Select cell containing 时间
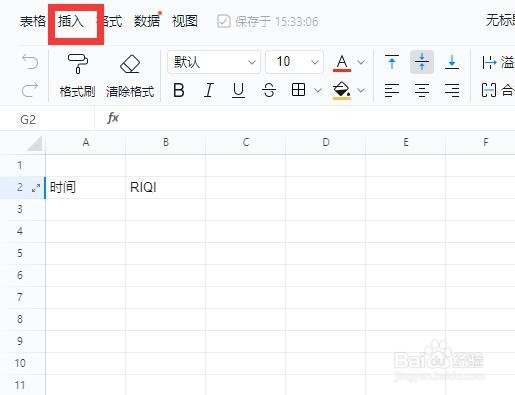 (86, 187)
